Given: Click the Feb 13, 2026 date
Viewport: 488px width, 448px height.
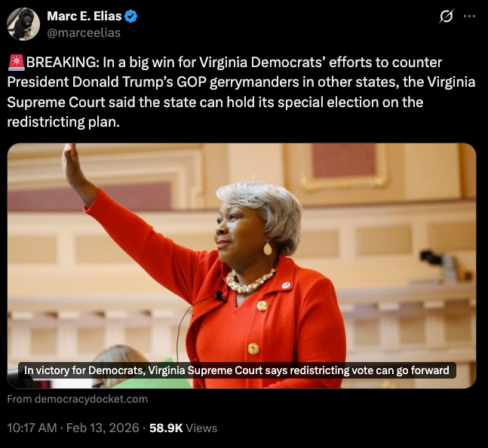Looking at the screenshot, I should (103, 428).
